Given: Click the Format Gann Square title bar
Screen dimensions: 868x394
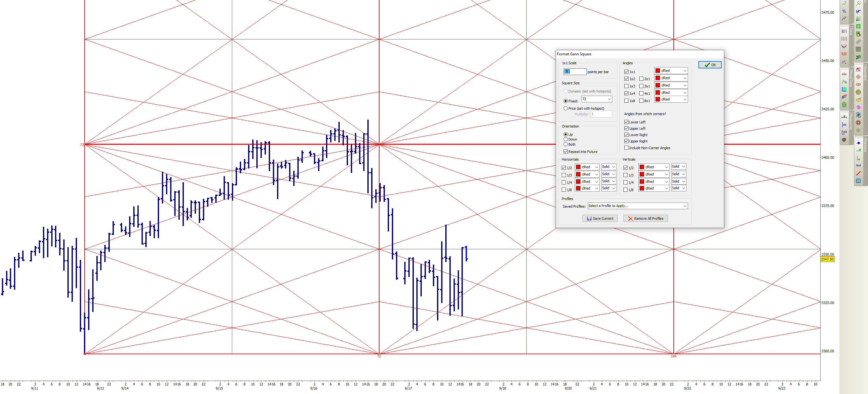Looking at the screenshot, I should click(640, 54).
